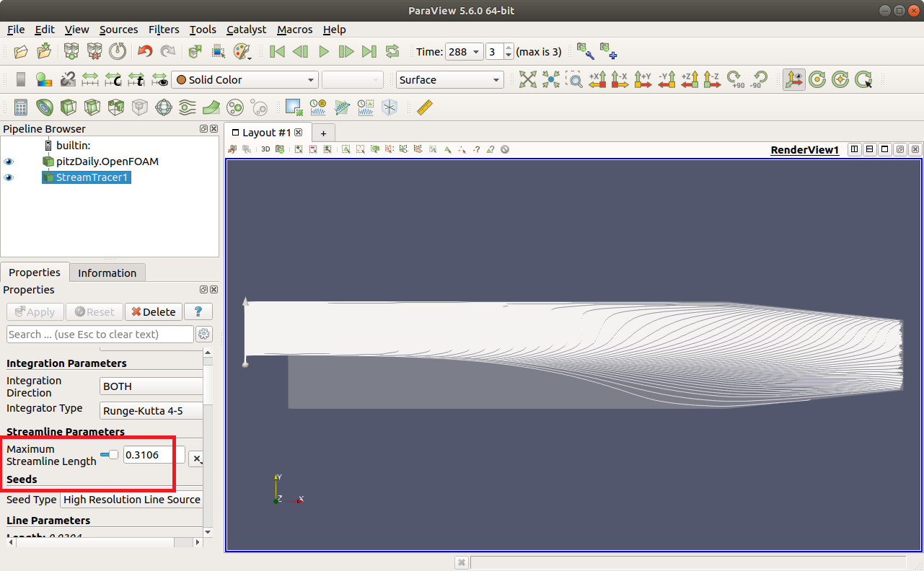Screen dimensions: 924x571
Task: Open the Seed Type dropdown
Action: click(131, 500)
